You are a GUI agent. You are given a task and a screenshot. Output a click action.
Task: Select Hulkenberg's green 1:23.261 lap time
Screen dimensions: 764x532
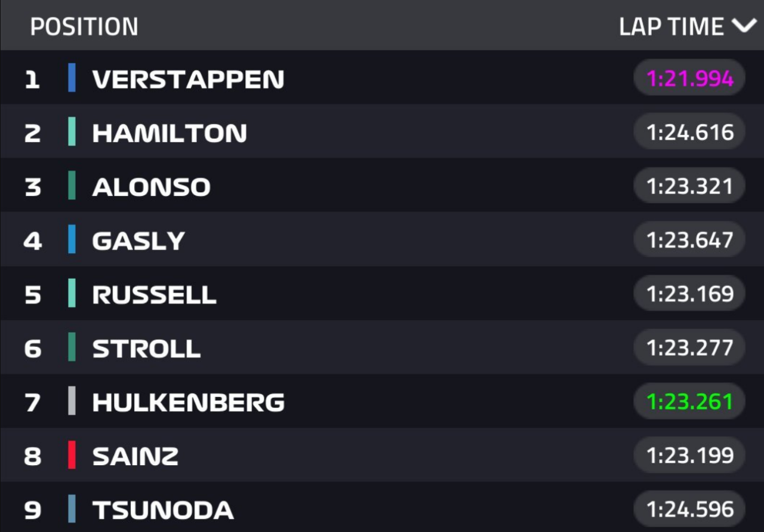[689, 401]
